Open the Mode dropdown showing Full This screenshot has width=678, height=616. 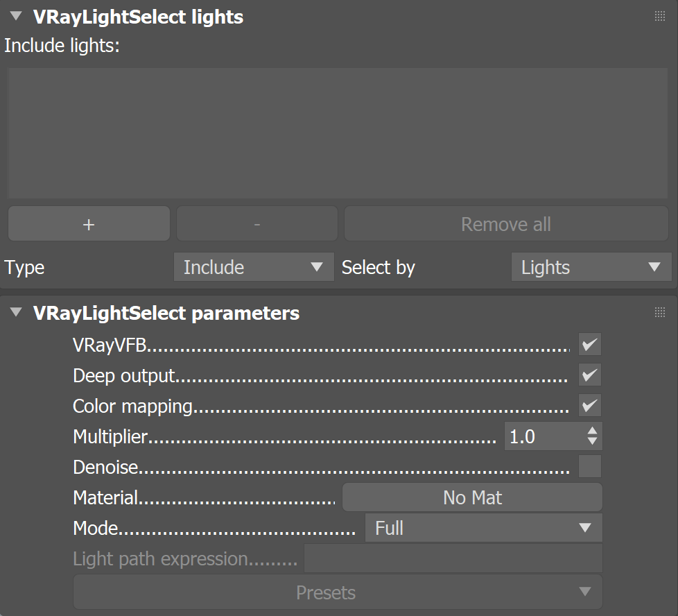pyautogui.click(x=483, y=528)
